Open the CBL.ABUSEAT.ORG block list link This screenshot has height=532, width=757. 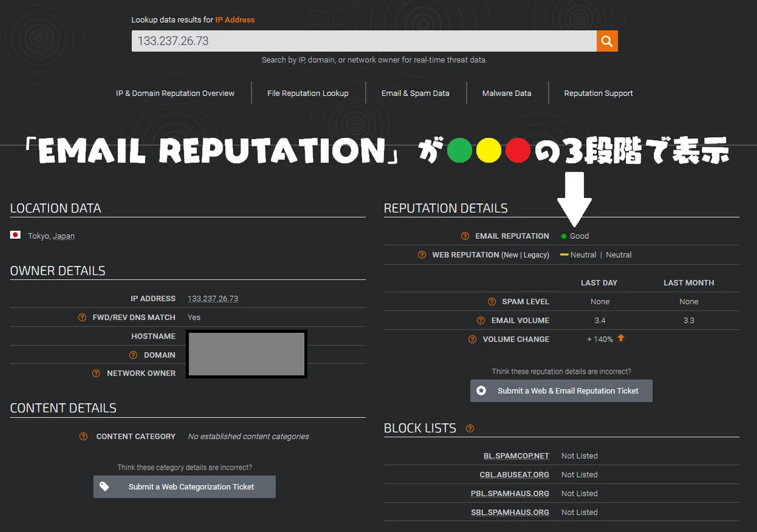coord(514,475)
